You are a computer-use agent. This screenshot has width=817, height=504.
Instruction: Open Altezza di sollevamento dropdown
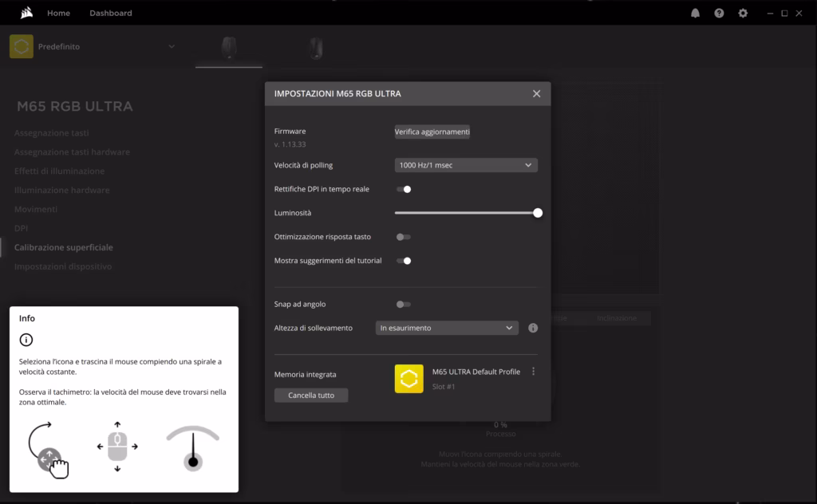447,328
